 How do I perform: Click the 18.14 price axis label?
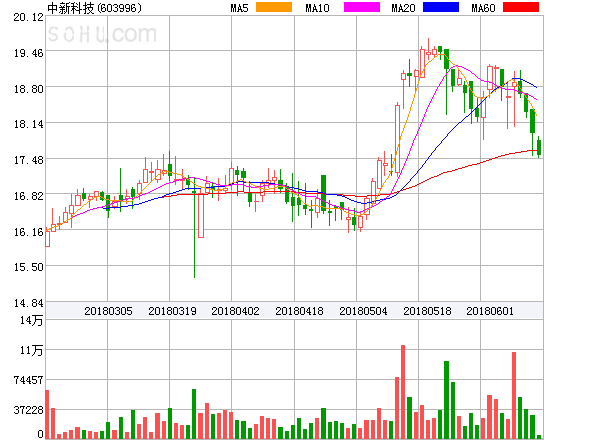click(x=29, y=124)
